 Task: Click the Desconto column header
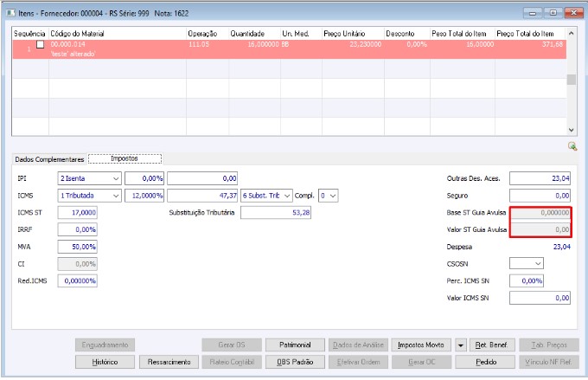pos(407,34)
